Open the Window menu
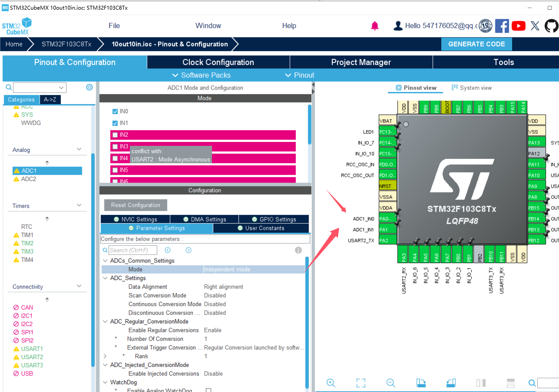559x392 pixels. pyautogui.click(x=208, y=26)
